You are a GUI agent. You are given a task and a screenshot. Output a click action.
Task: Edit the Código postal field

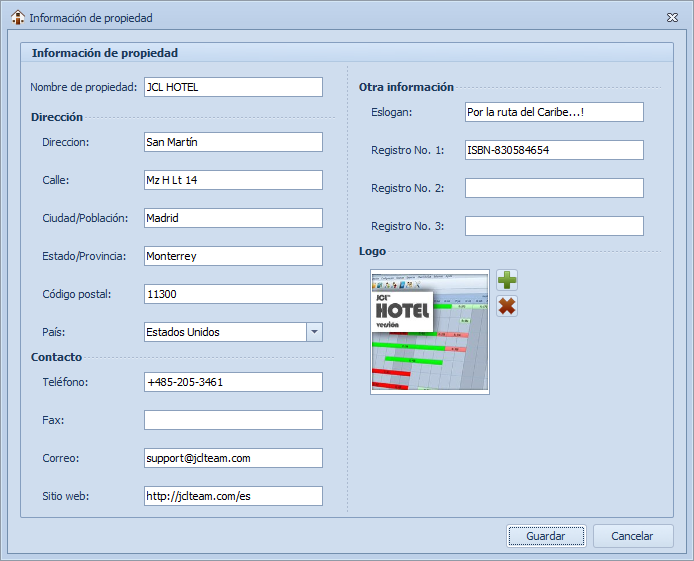click(x=233, y=294)
